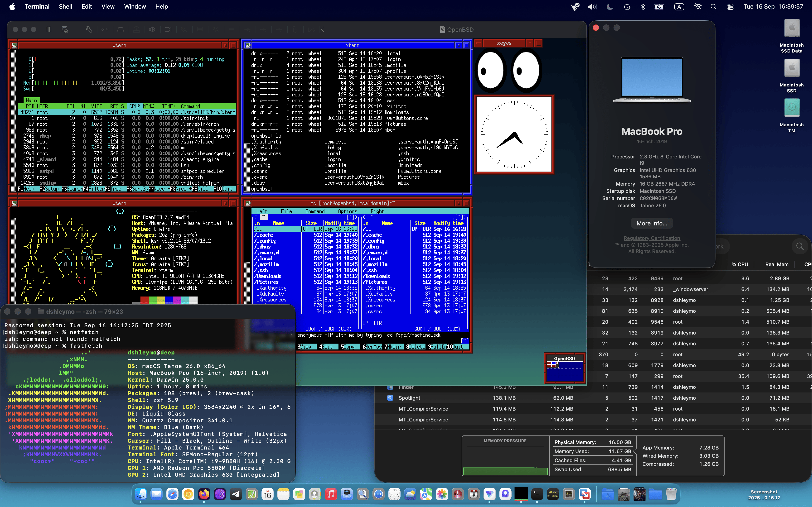Toggle Focus mode moon icon
This screenshot has height=507, width=812.
coord(610,7)
